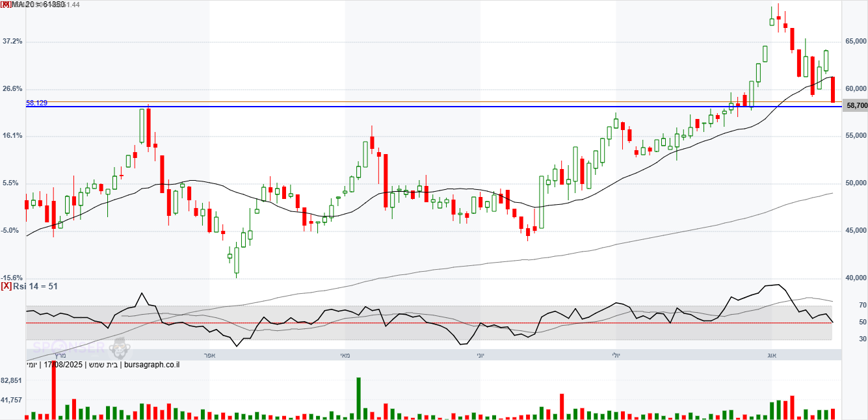The width and height of the screenshot is (868, 420).
Task: Click the blue 58.129 line label
Action: coord(36,103)
